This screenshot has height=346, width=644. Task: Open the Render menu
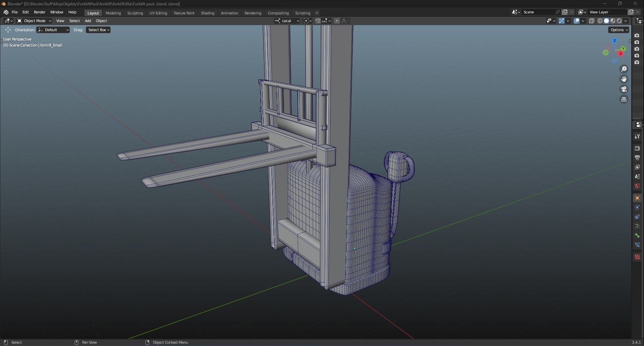click(40, 12)
